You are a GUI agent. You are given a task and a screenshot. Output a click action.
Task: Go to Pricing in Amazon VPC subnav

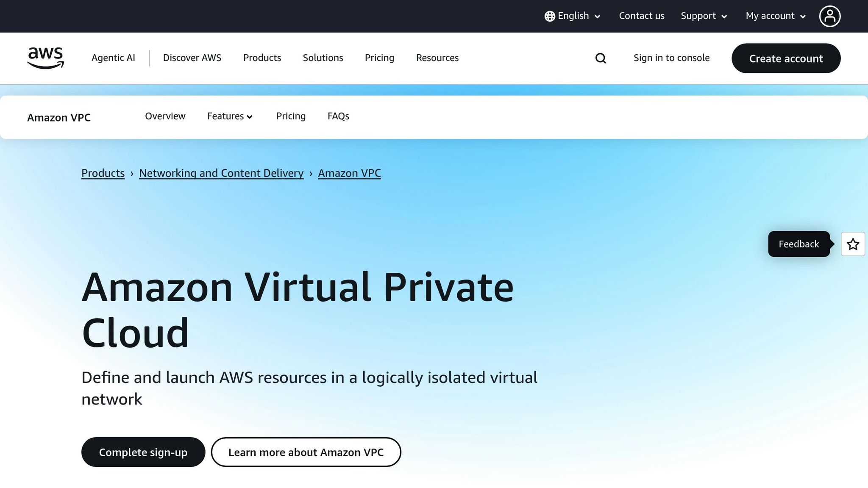(x=291, y=116)
